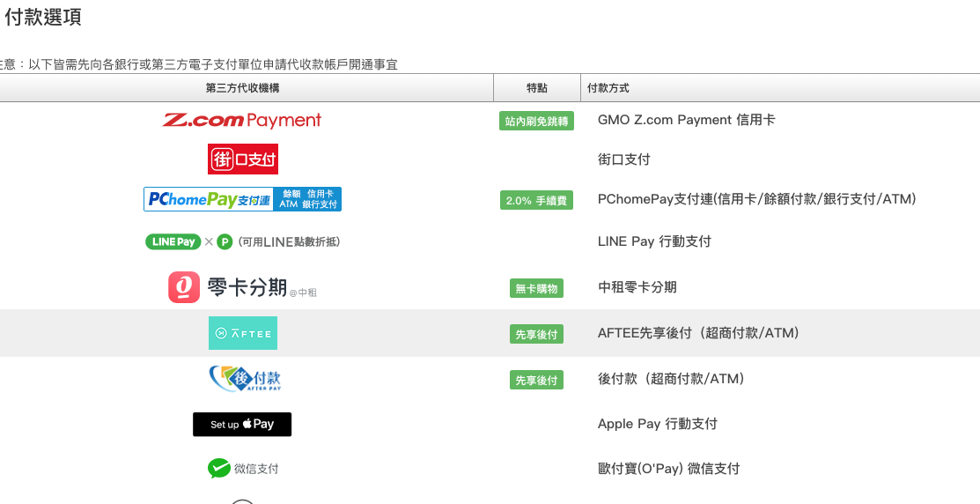Click 歐付寶(O'Pay) 微信支付 text
Image resolution: width=980 pixels, height=504 pixels.
pos(669,469)
